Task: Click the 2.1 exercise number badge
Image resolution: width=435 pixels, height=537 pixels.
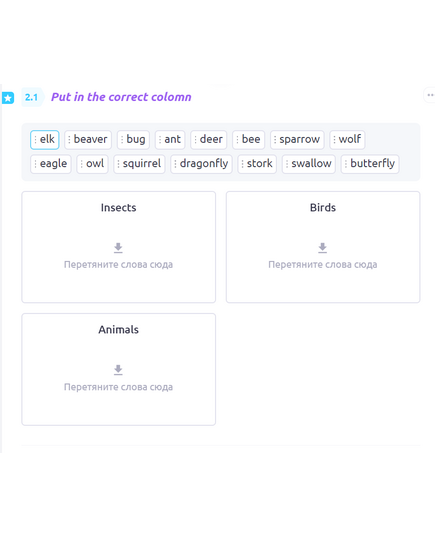Action: (32, 97)
